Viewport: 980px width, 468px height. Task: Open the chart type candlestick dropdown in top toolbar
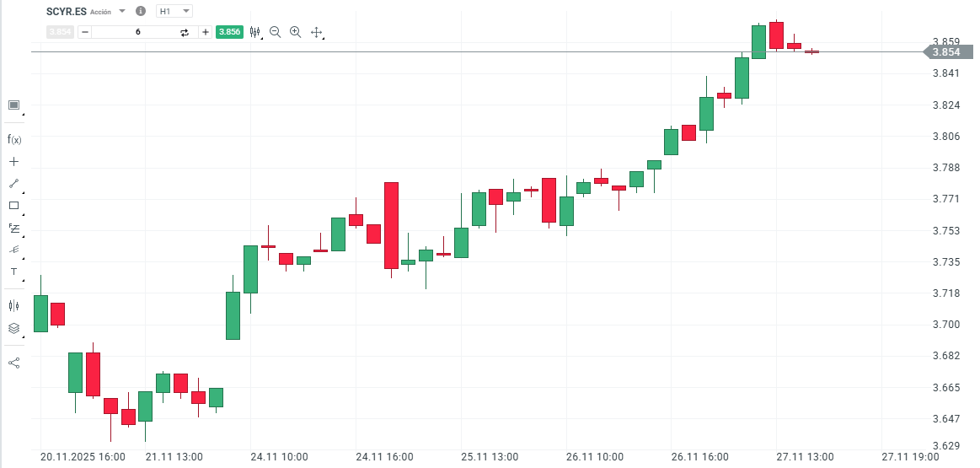coord(255,32)
